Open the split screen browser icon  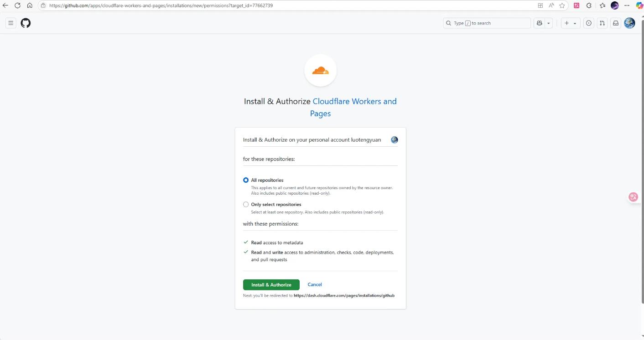(x=540, y=5)
